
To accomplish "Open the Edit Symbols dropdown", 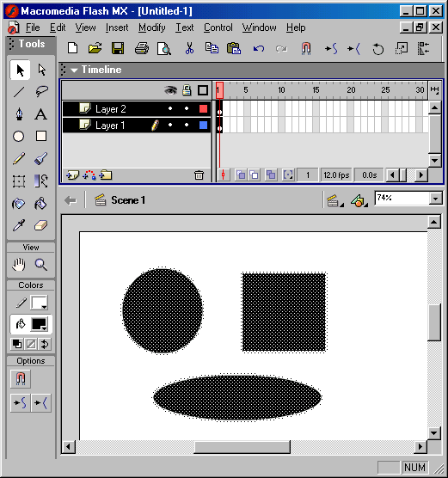I will coord(359,201).
